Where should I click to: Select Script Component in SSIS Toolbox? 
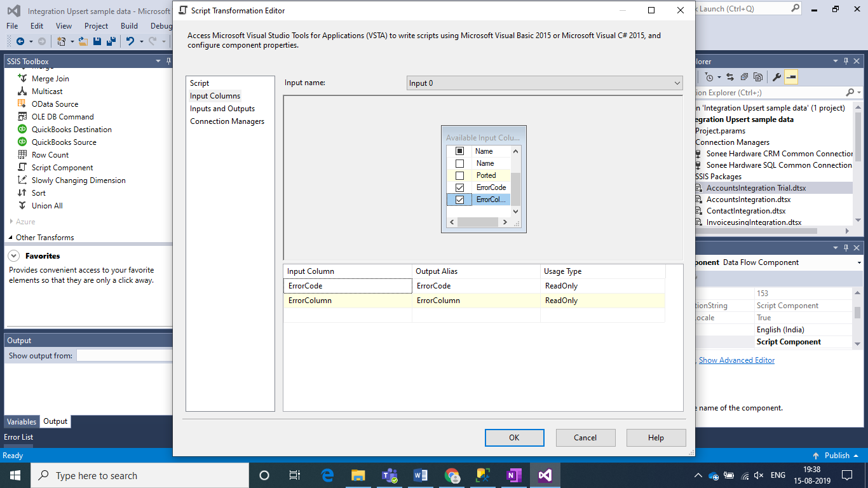[x=62, y=168]
